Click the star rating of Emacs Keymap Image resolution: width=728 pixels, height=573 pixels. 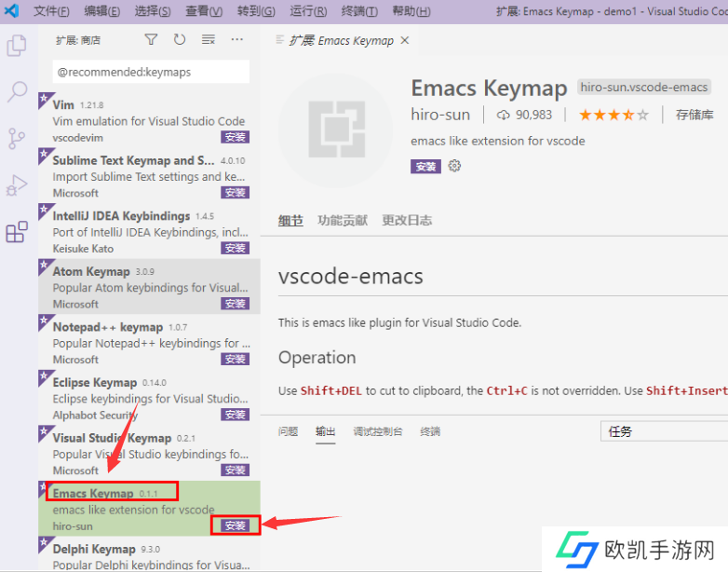coord(613,115)
